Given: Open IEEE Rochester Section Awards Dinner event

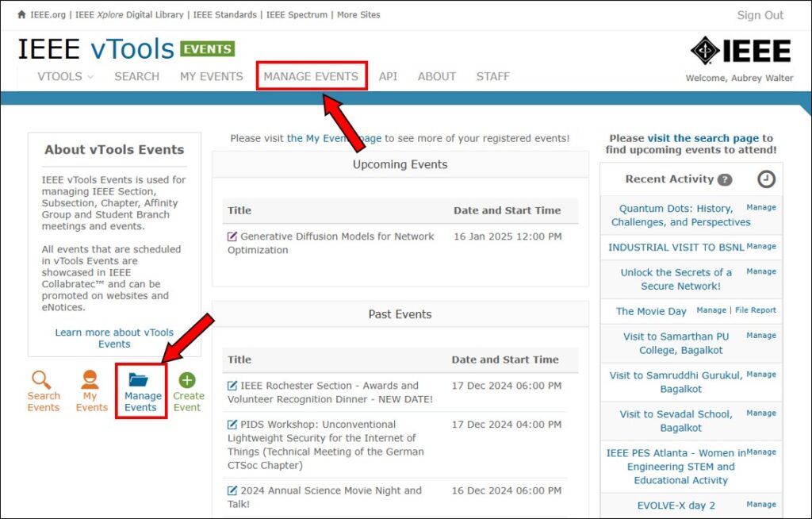Looking at the screenshot, I should click(330, 393).
